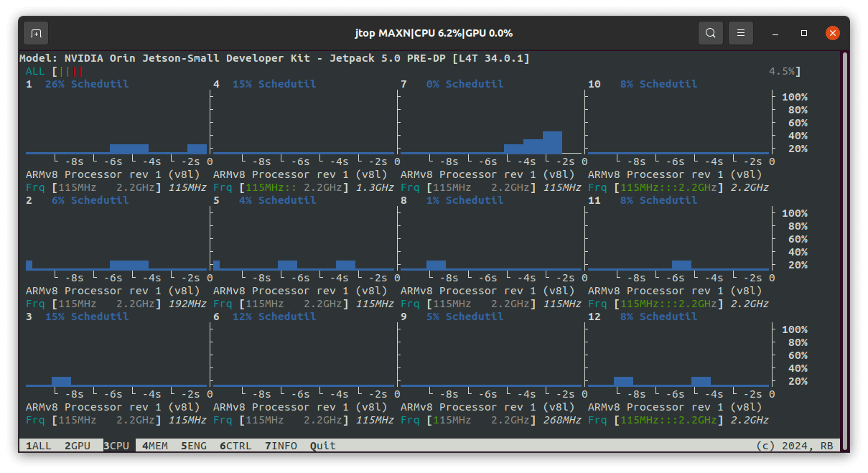The width and height of the screenshot is (868, 473).
Task: Open a new terminal tab
Action: click(x=36, y=33)
